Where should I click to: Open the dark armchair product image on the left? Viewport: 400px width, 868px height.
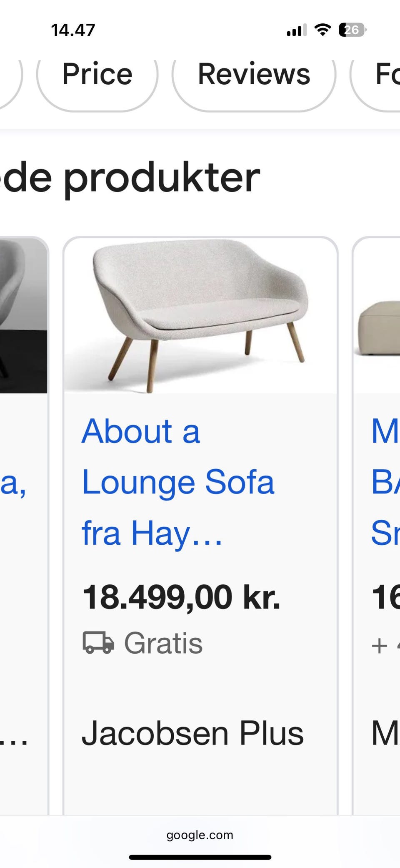(23, 315)
